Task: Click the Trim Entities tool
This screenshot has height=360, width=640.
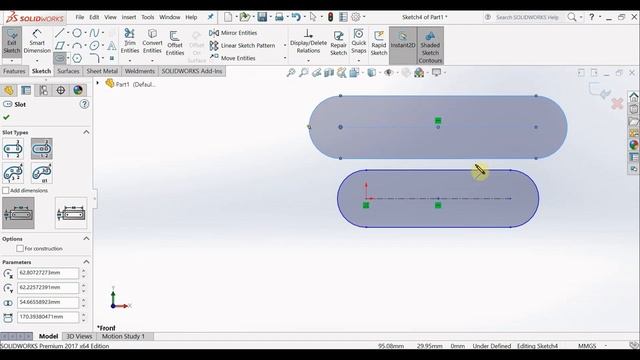Action: point(130,41)
